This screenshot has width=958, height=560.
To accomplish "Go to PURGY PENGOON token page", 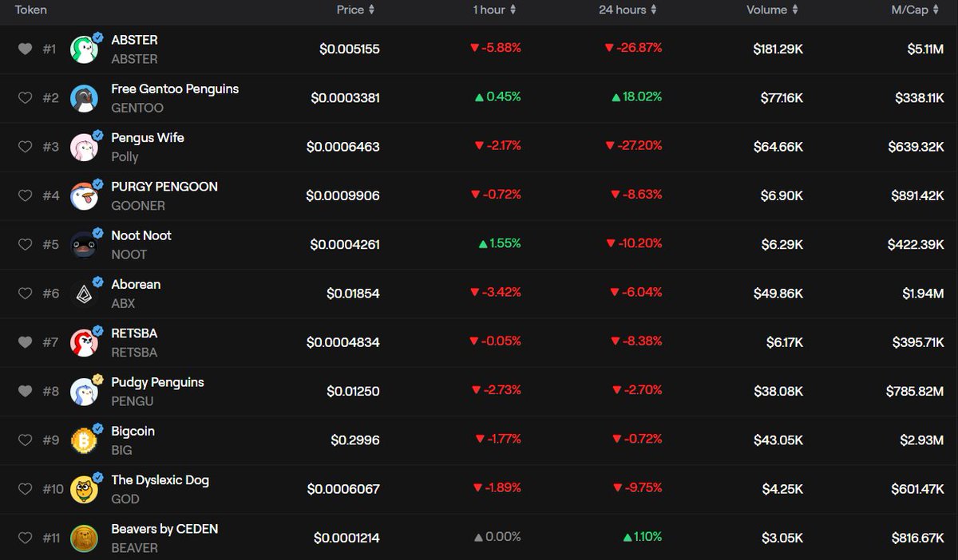I will (x=164, y=187).
